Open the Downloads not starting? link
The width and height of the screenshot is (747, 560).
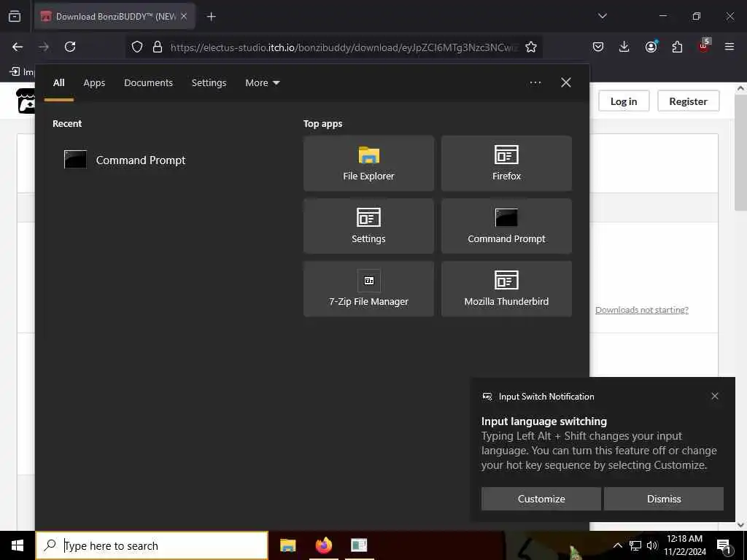pyautogui.click(x=642, y=310)
